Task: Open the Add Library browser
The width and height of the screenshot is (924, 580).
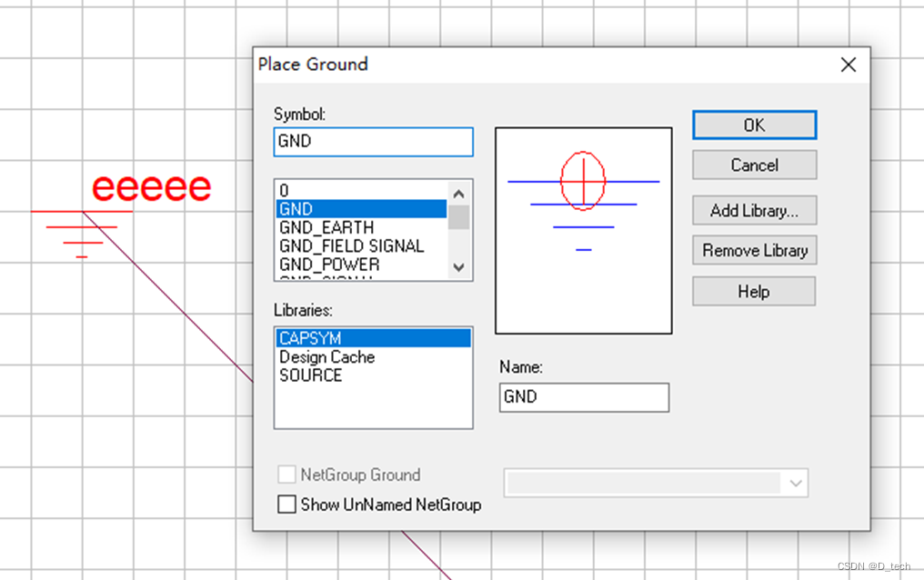Action: click(754, 210)
